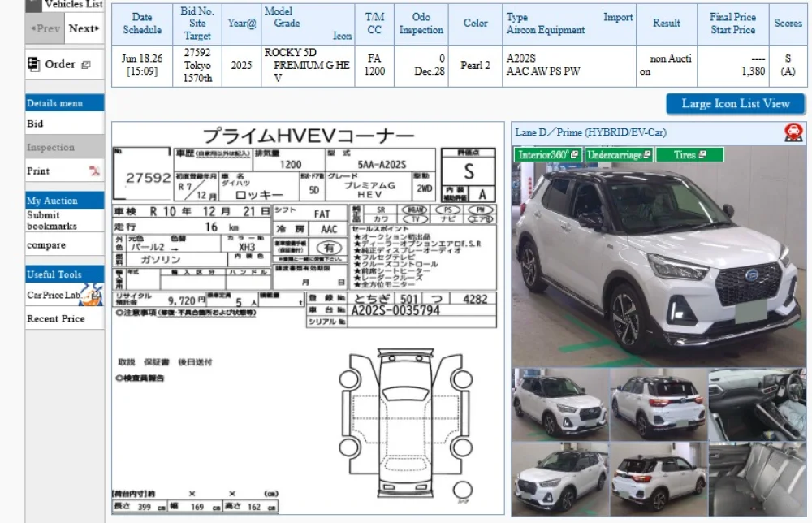Open the Order popup window icon
812x523 pixels.
[x=86, y=65]
